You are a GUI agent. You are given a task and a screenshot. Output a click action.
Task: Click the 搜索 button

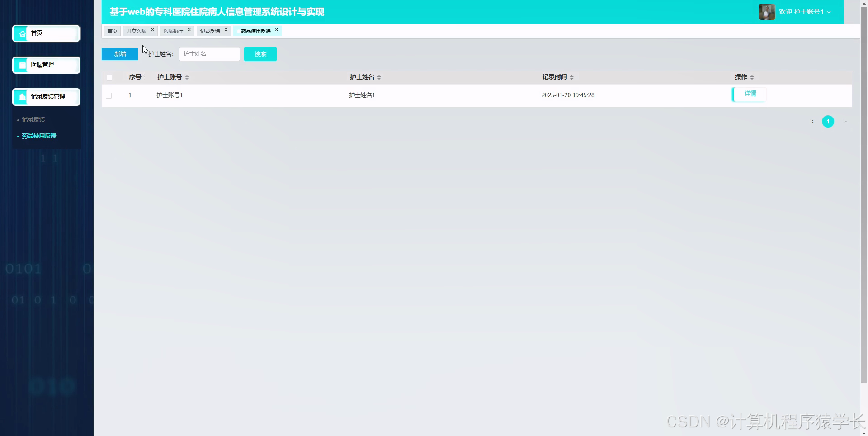[260, 54]
